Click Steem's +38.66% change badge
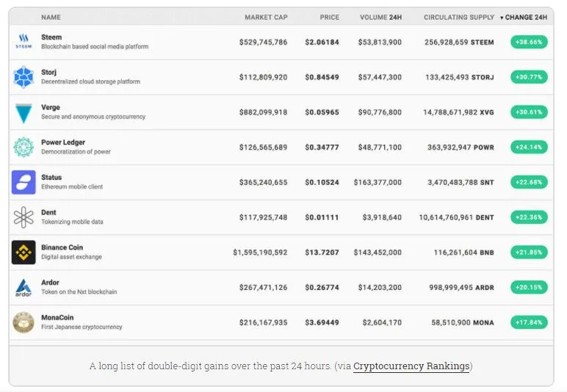567x392 pixels. click(529, 42)
